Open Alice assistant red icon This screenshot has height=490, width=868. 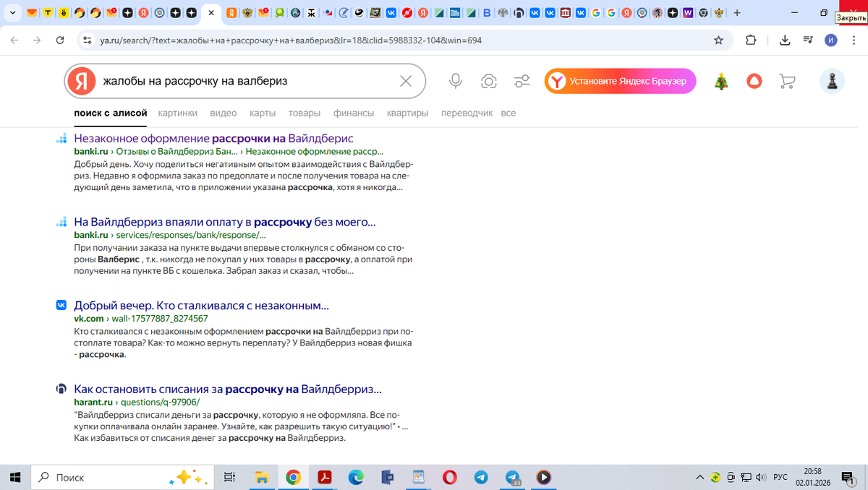tap(754, 81)
